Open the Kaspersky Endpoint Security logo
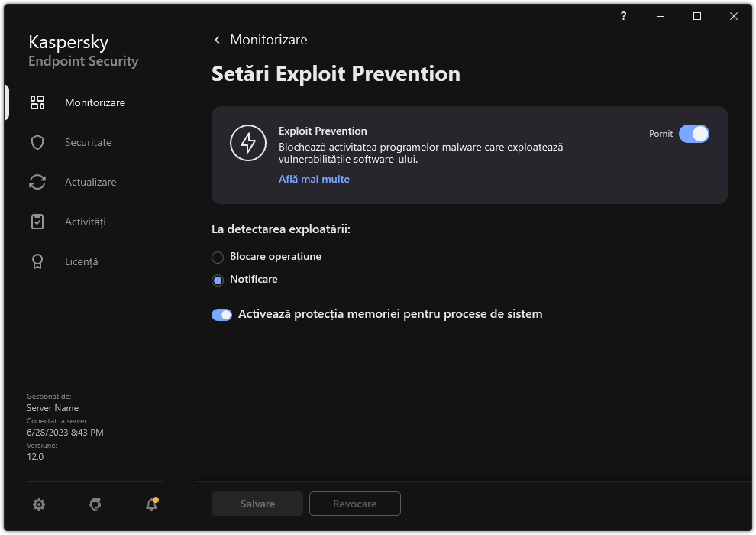 82,50
